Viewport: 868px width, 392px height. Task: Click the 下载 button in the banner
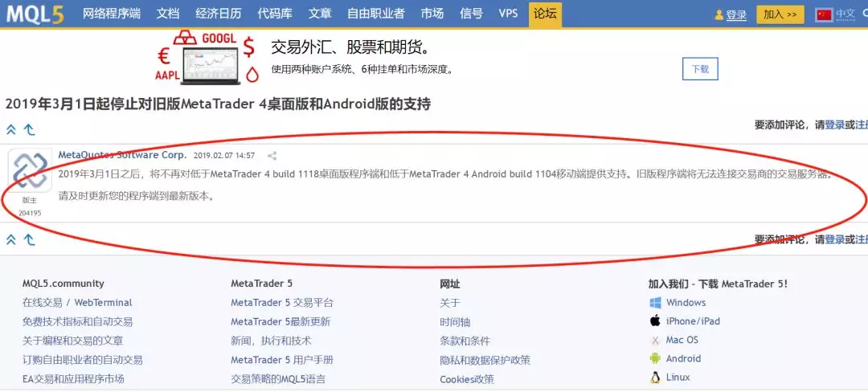pos(700,69)
